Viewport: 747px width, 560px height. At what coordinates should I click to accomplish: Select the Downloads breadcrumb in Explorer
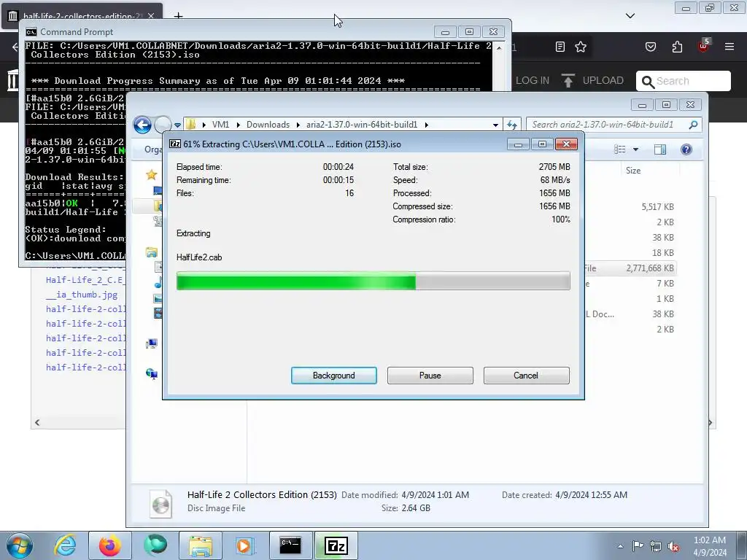(x=268, y=125)
